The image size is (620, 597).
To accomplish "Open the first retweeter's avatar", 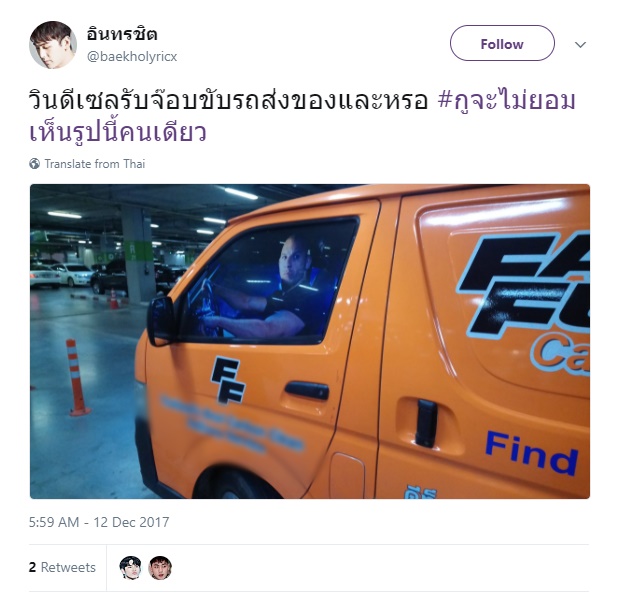I will [x=130, y=568].
